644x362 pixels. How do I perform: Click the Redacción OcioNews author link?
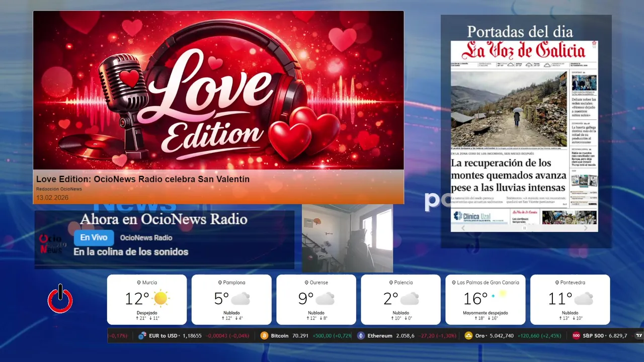tap(59, 189)
